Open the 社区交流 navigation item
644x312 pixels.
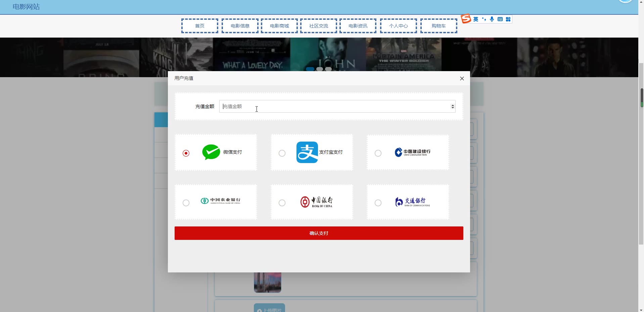tap(319, 26)
